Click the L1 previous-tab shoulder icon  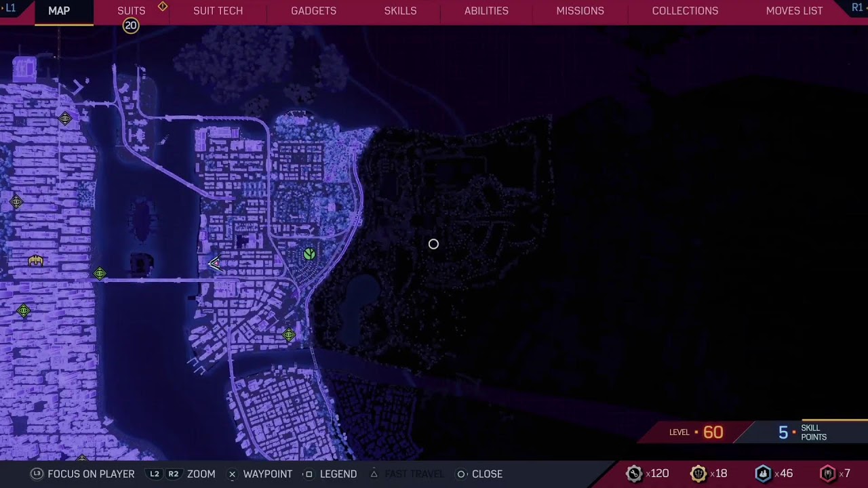tap(9, 7)
